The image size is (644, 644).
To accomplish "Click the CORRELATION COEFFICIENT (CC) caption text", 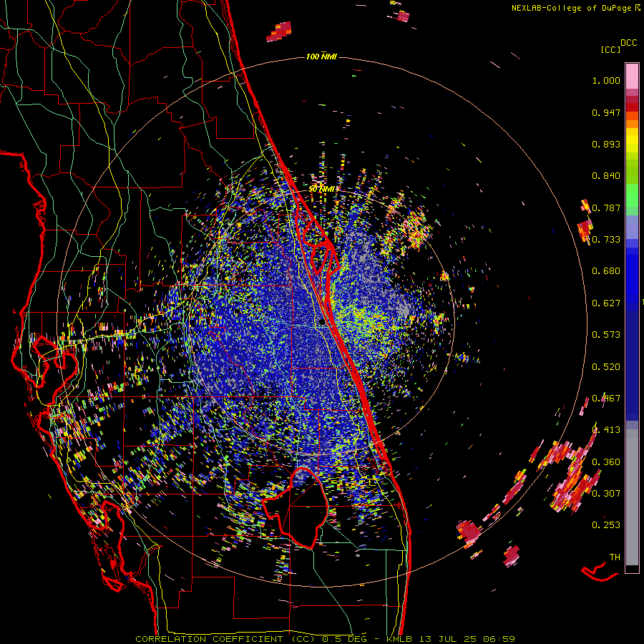I will [x=225, y=639].
